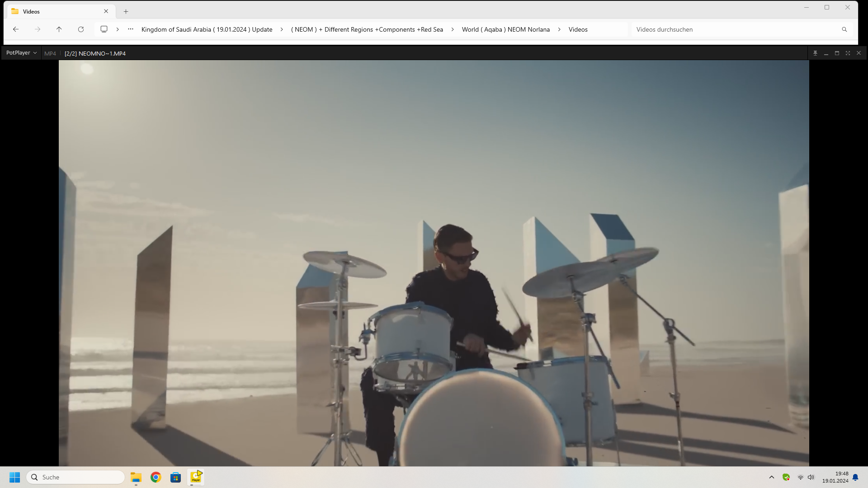Click the search magnifier in Explorer
868x488 pixels.
click(844, 29)
